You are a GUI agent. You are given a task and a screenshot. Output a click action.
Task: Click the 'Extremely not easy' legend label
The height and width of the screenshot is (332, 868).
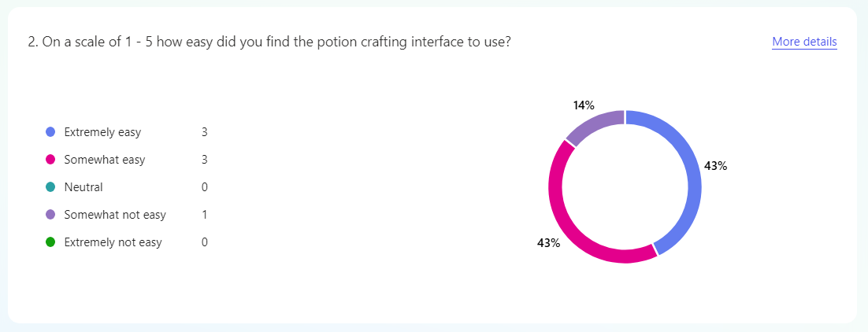tap(113, 242)
